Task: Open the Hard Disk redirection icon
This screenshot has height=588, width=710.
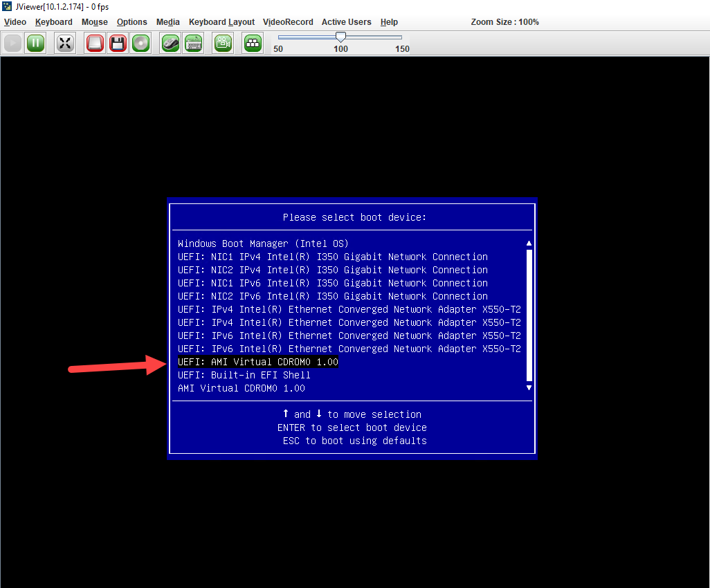Action: [94, 43]
